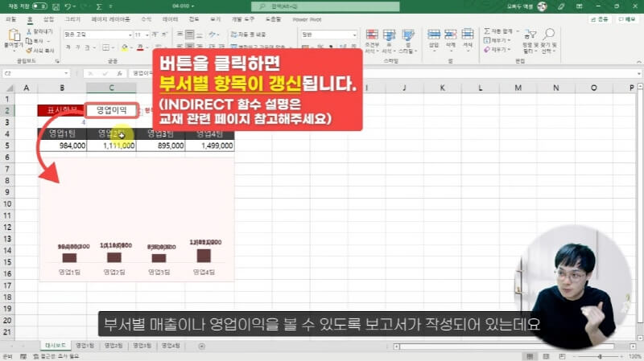Viewport: 644px width, 361px height.
Task: Click the Sigma AutoSum icon in title bar
Action: [99, 6]
